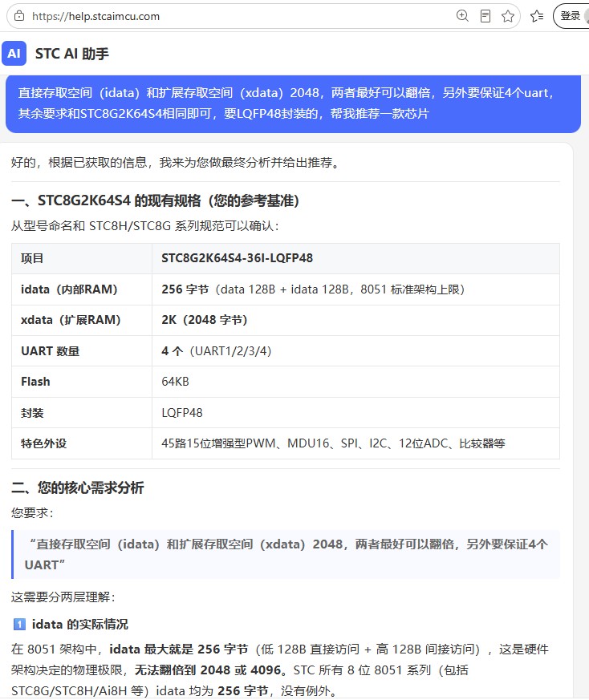Image resolution: width=589 pixels, height=700 pixels.
Task: Click the site lock icon in address bar
Action: (x=18, y=16)
